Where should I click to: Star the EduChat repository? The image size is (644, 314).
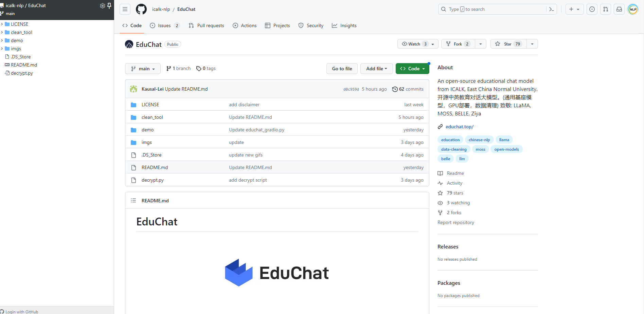(x=507, y=44)
